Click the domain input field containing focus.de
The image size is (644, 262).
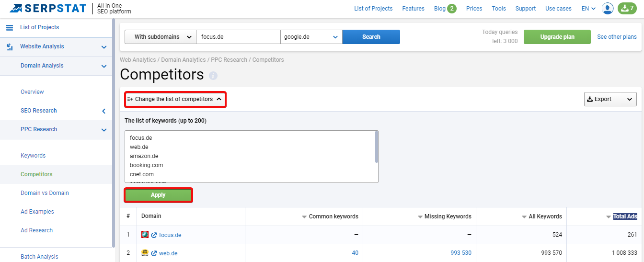click(238, 37)
